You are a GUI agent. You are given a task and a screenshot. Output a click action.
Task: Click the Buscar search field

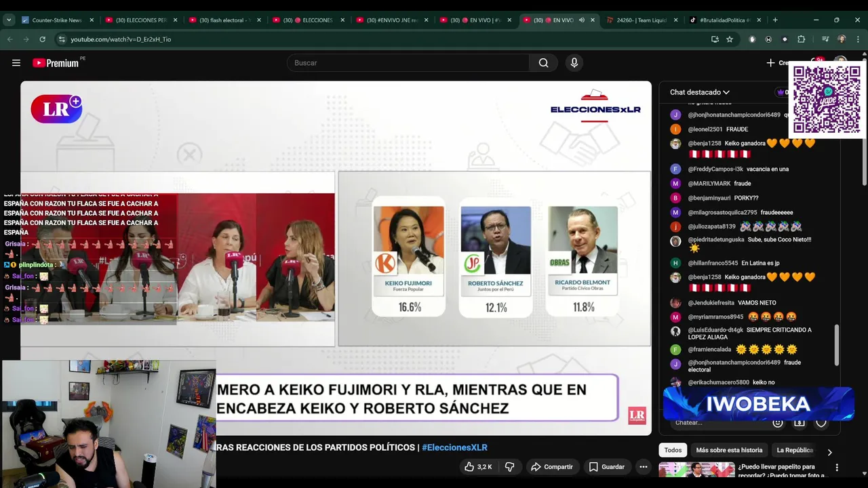[x=408, y=63]
